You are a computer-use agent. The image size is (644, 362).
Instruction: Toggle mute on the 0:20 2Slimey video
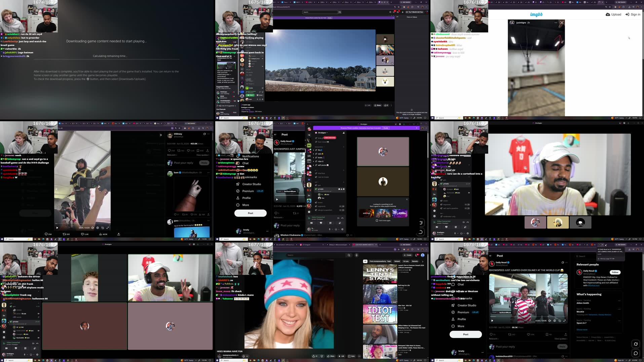[x=93, y=228]
